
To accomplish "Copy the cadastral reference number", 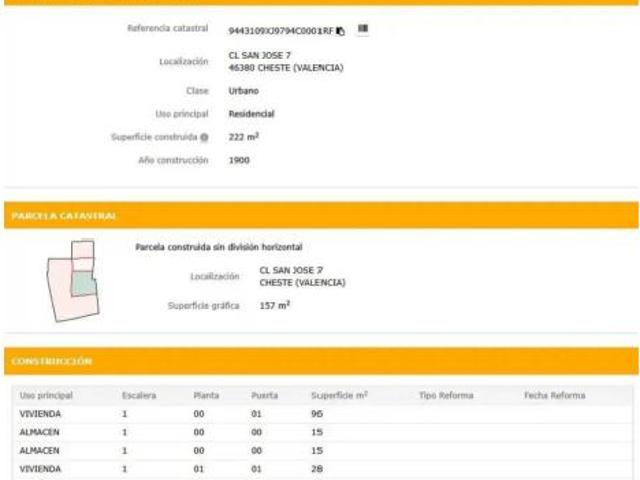I will coord(340,31).
